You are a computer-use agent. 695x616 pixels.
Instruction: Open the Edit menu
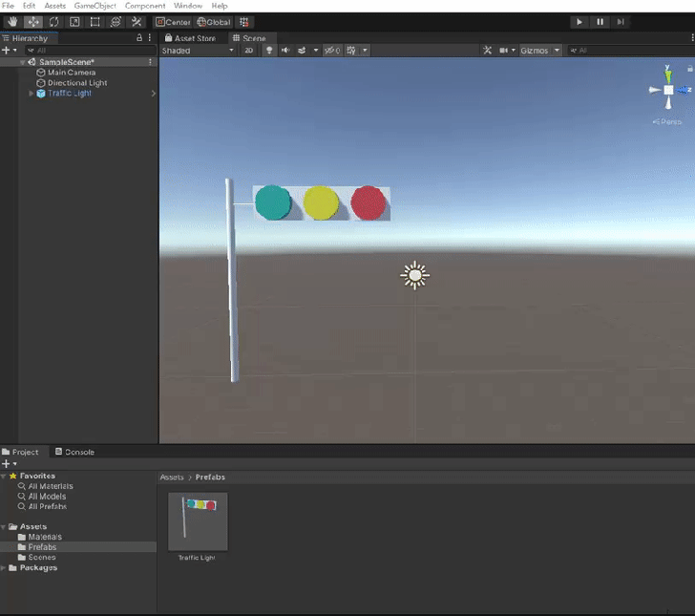[x=29, y=6]
